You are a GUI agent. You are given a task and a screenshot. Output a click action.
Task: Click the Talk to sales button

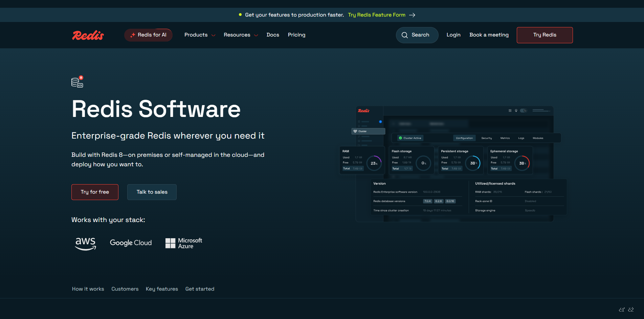point(152,192)
